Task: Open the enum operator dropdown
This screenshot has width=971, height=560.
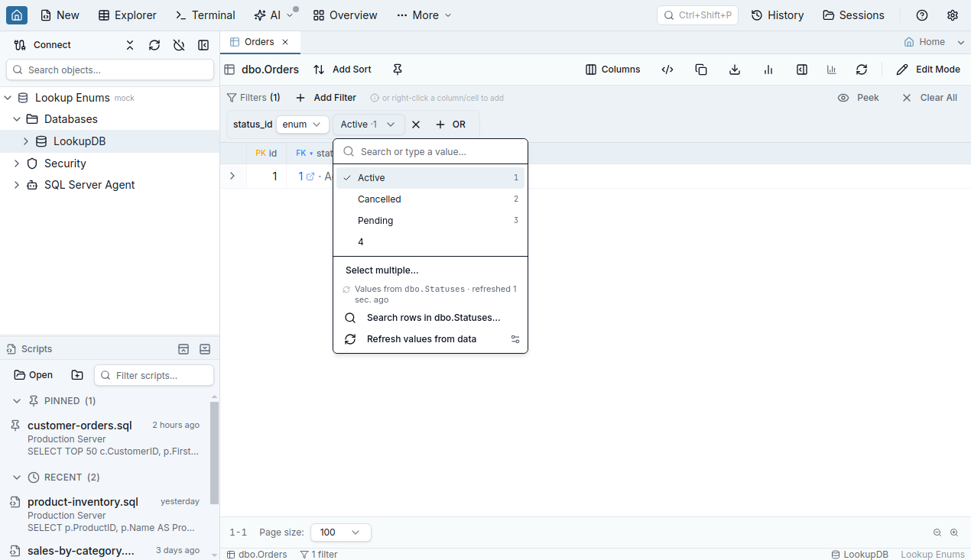Action: [302, 125]
